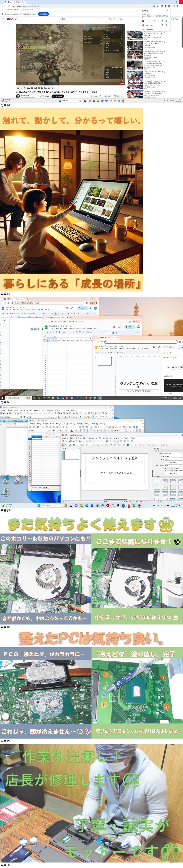Add a new sheet with the plus icon in Calc

coord(40,488)
